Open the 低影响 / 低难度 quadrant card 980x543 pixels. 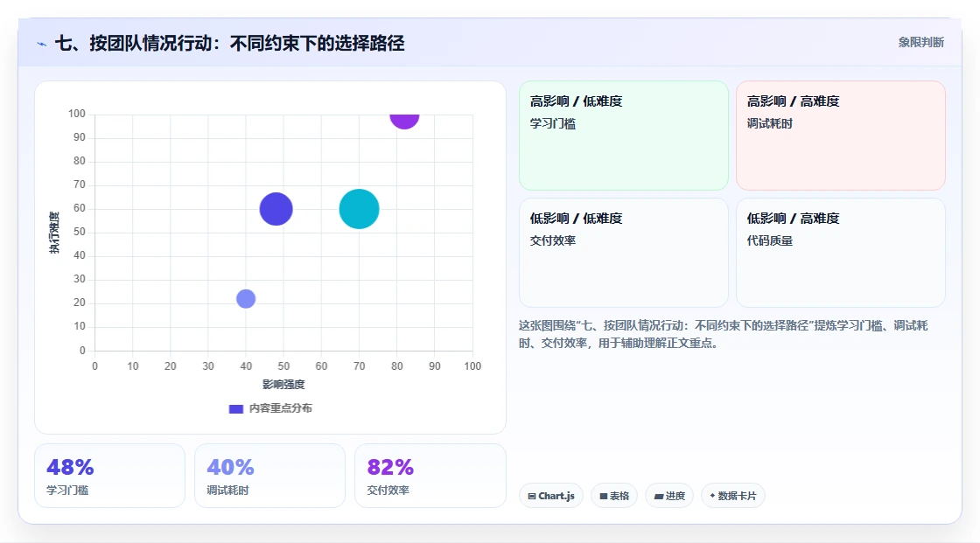[x=624, y=253]
